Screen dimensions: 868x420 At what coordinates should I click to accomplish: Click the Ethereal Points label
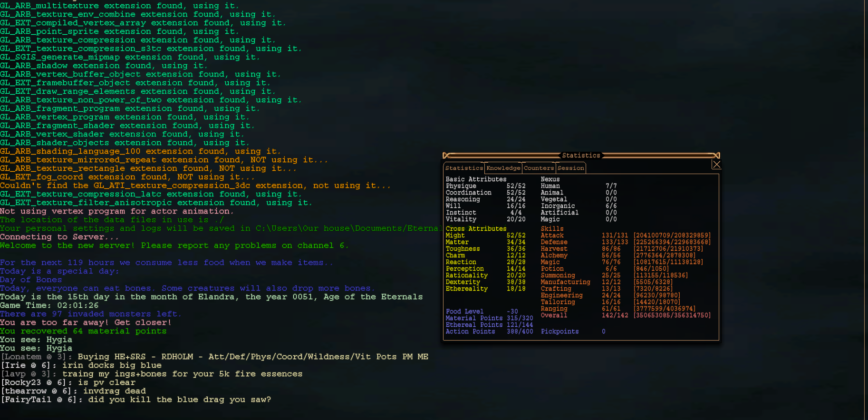tap(474, 325)
